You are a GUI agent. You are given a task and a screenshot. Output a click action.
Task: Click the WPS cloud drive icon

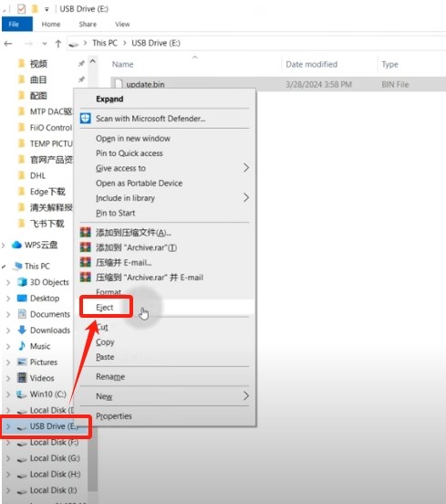pos(16,245)
